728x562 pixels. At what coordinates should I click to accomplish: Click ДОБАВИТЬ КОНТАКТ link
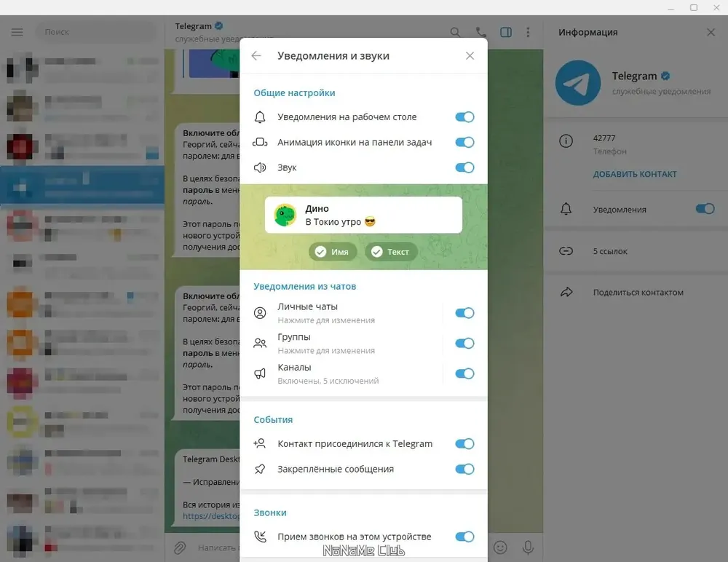tap(635, 175)
